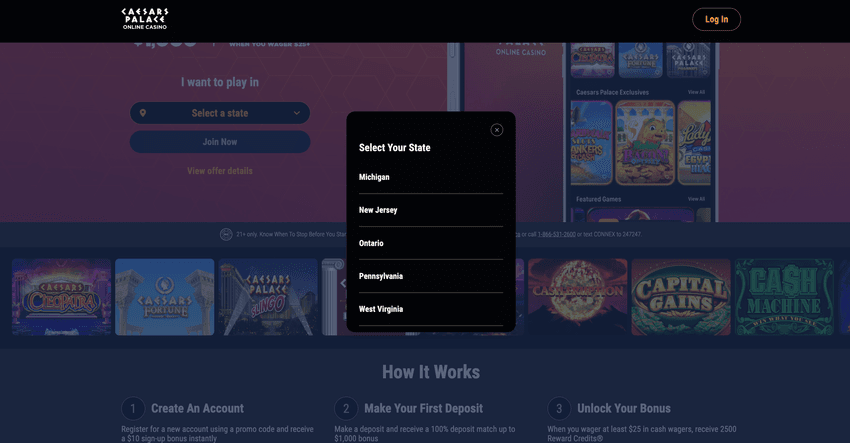Select West Virginia in the state list
This screenshot has width=850, height=443.
pos(431,310)
